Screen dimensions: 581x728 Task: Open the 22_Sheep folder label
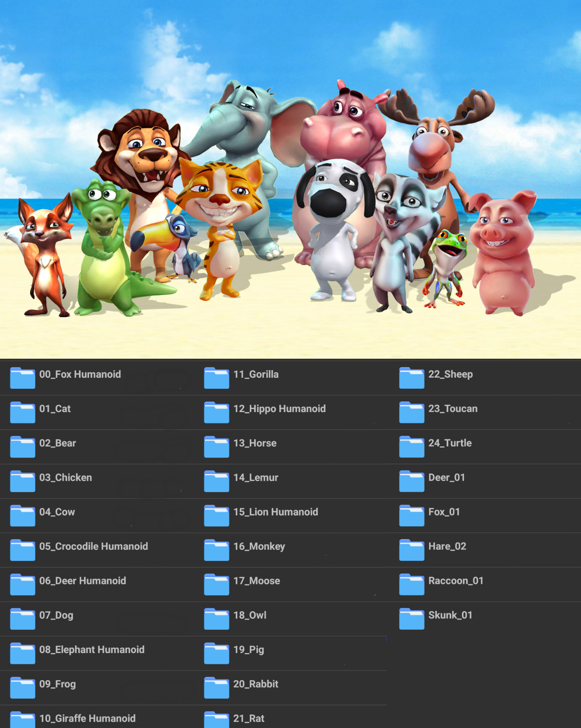pyautogui.click(x=451, y=374)
